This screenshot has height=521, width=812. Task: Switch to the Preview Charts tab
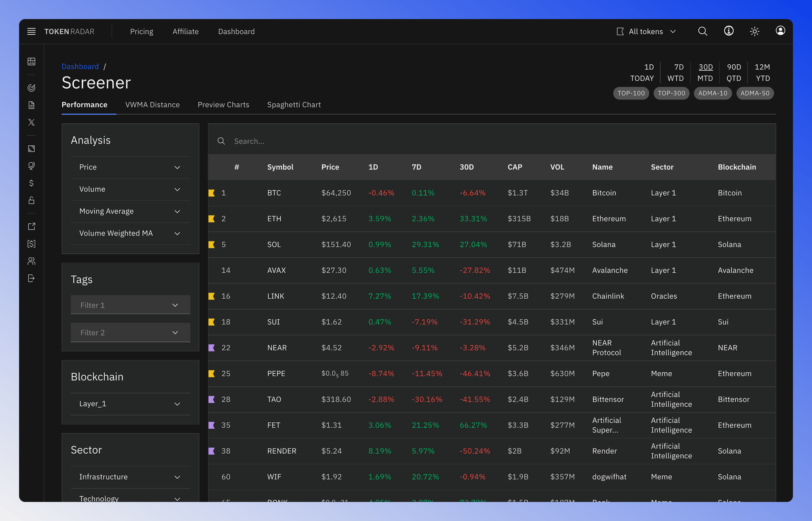tap(223, 105)
